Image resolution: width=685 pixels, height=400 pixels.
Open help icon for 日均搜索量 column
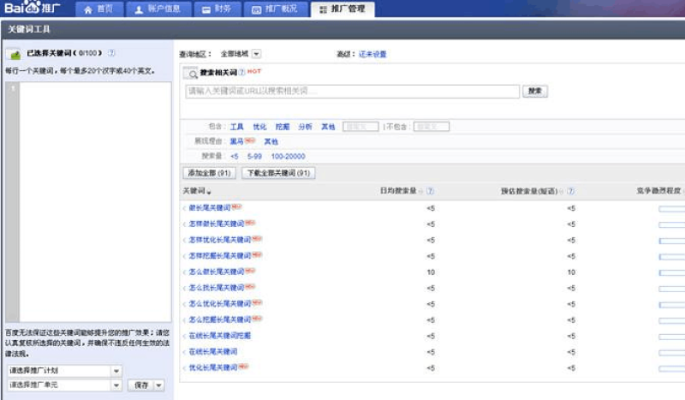coord(430,191)
